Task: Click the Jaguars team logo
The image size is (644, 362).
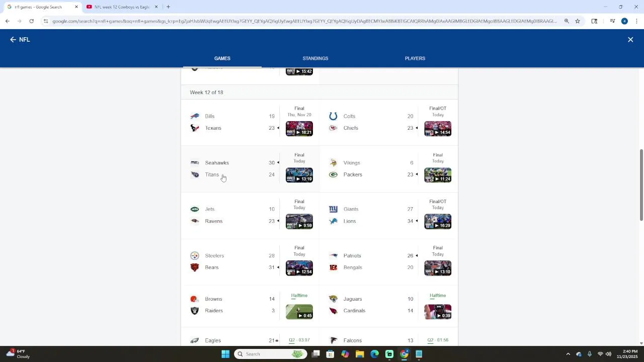Action: click(333, 299)
